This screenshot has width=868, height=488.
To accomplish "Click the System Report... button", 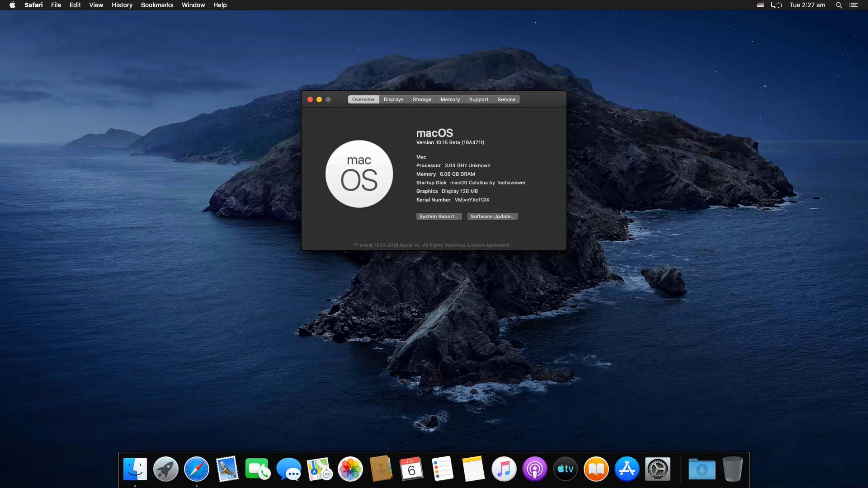I will tap(439, 216).
